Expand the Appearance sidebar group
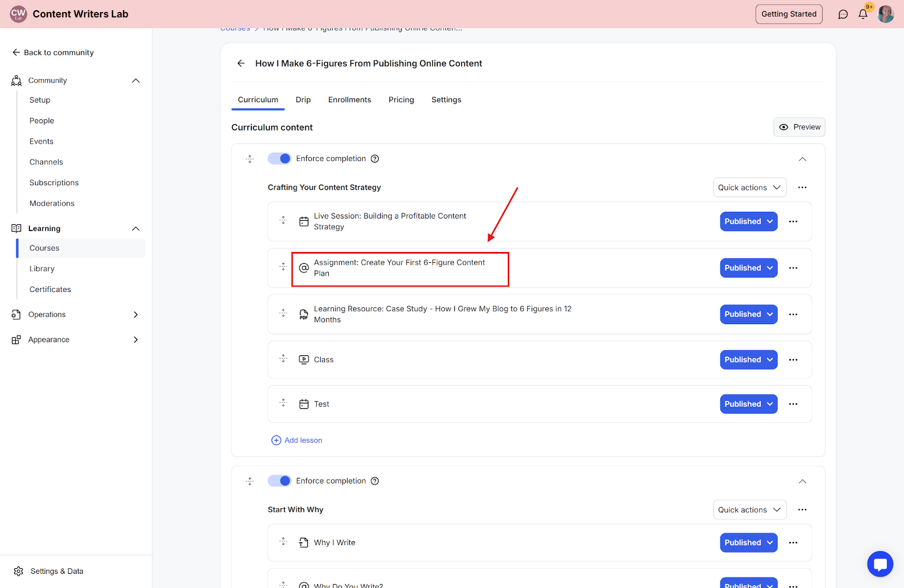 tap(136, 339)
